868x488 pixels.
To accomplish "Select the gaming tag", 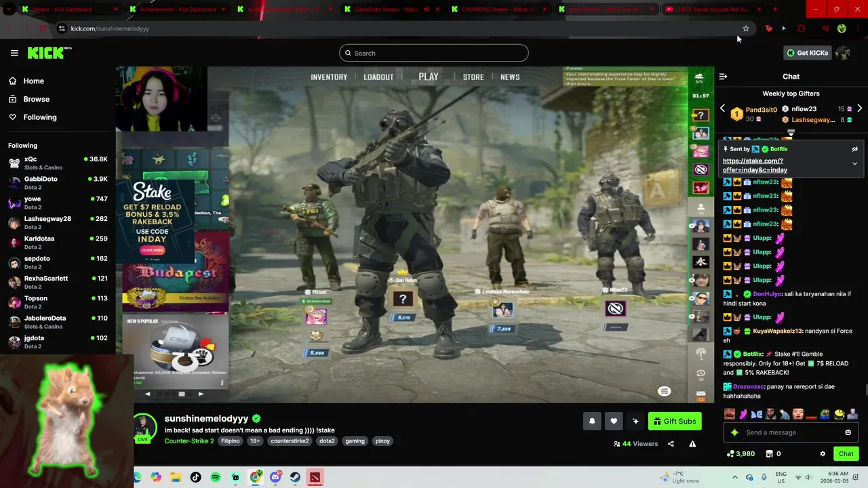I will [355, 441].
